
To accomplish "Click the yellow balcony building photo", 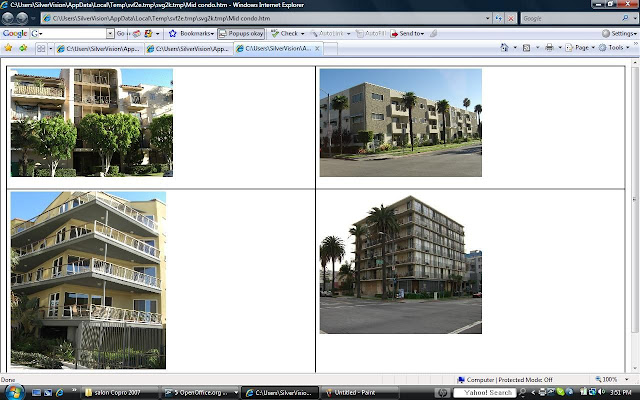I will click(x=88, y=280).
